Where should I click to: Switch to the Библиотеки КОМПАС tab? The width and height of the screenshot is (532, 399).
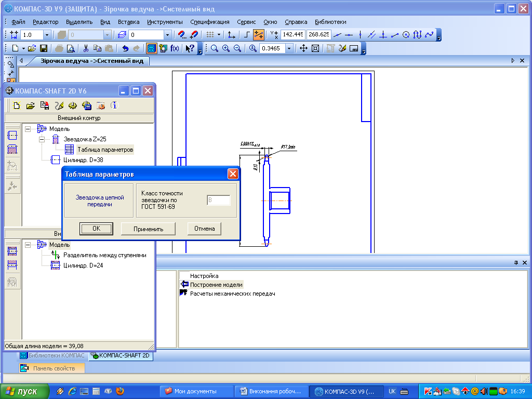click(52, 355)
